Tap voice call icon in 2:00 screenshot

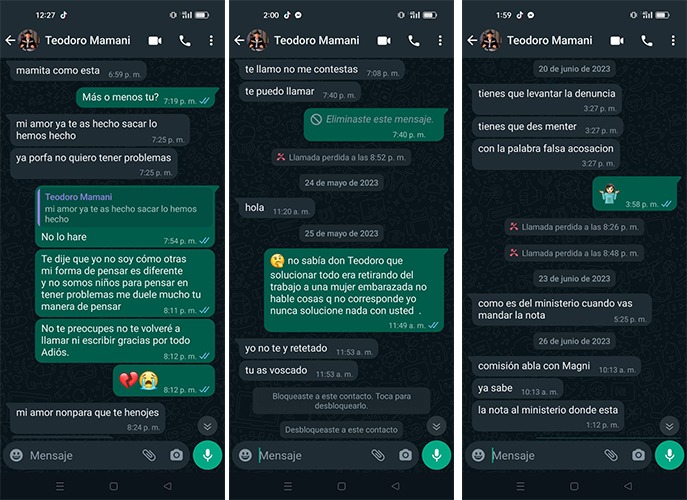click(414, 41)
